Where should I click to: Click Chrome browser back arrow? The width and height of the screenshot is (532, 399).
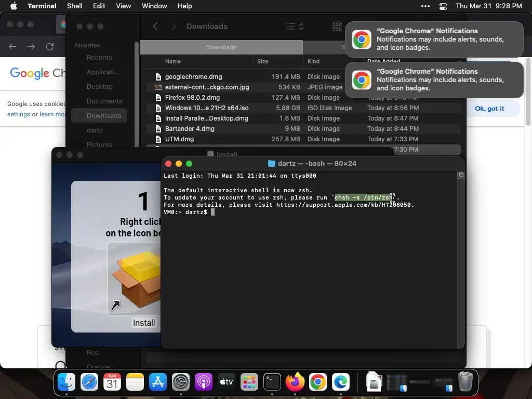point(12,46)
